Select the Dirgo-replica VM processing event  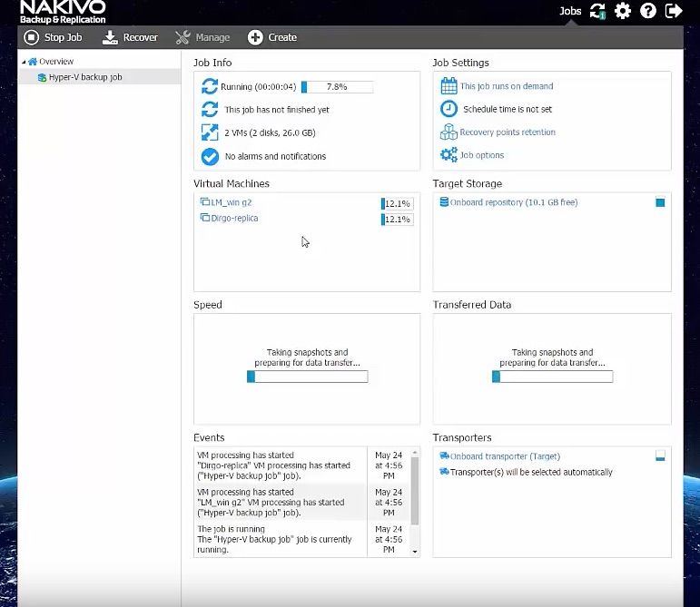click(x=280, y=465)
